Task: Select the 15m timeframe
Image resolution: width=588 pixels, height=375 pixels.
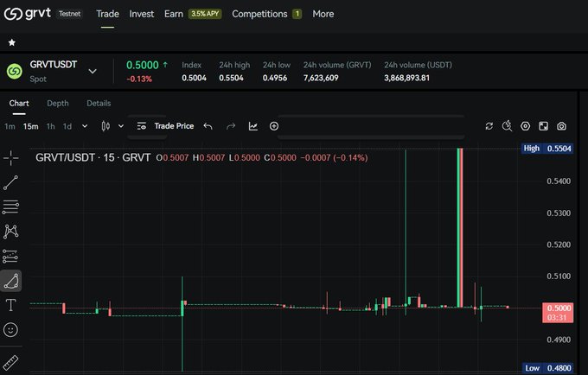Action: [31, 126]
